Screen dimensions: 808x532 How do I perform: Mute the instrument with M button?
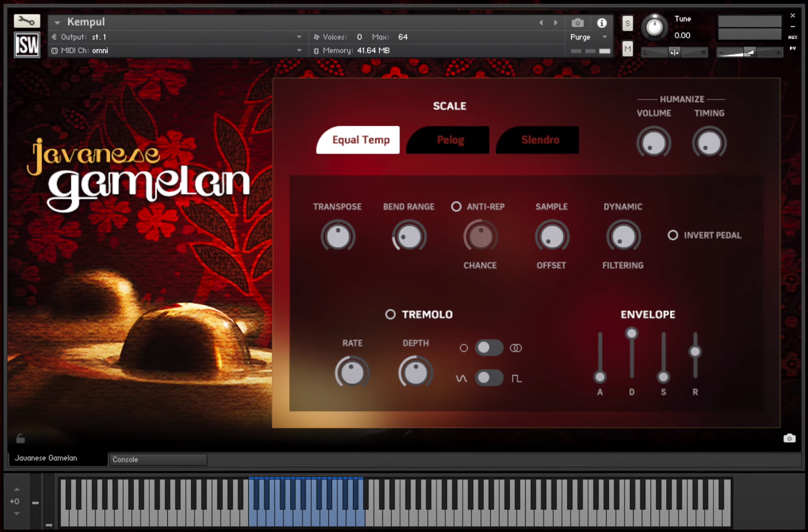[627, 48]
